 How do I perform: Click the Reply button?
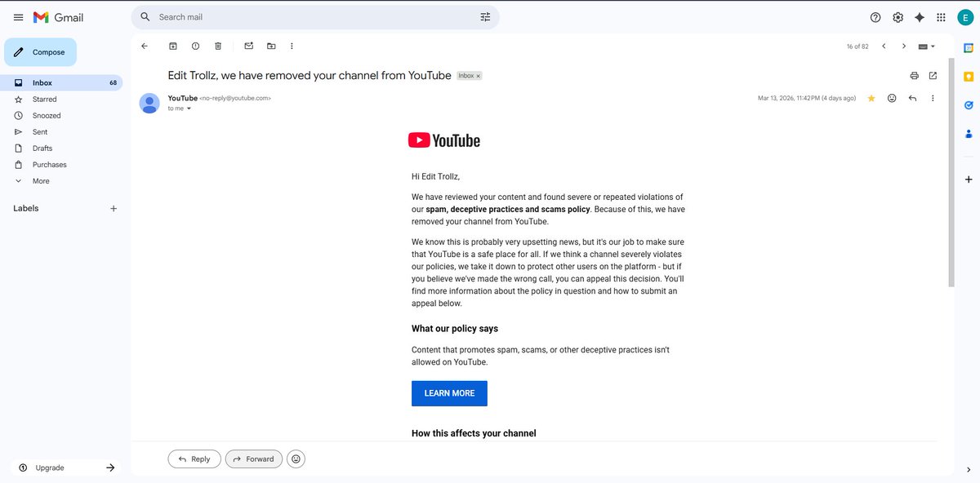194,459
